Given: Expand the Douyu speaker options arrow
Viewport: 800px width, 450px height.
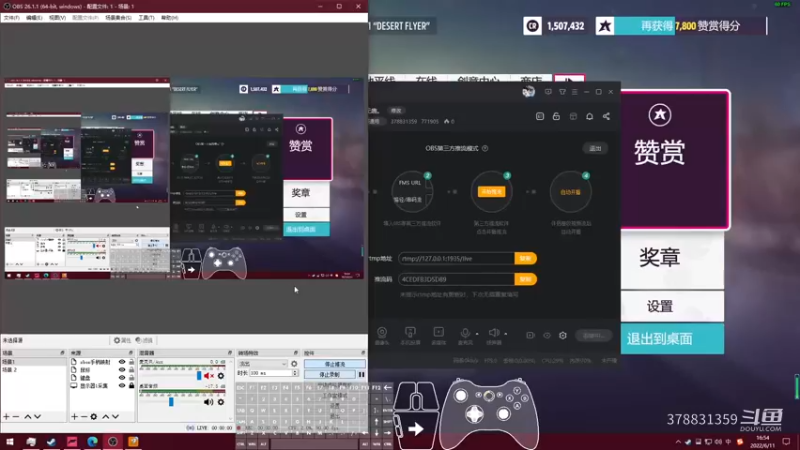Looking at the screenshot, I should (506, 334).
